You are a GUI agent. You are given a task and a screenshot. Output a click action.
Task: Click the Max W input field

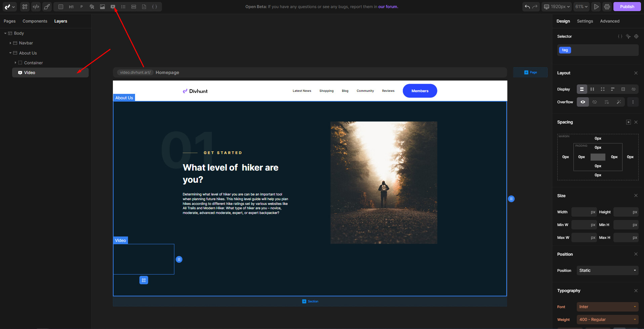pos(584,237)
